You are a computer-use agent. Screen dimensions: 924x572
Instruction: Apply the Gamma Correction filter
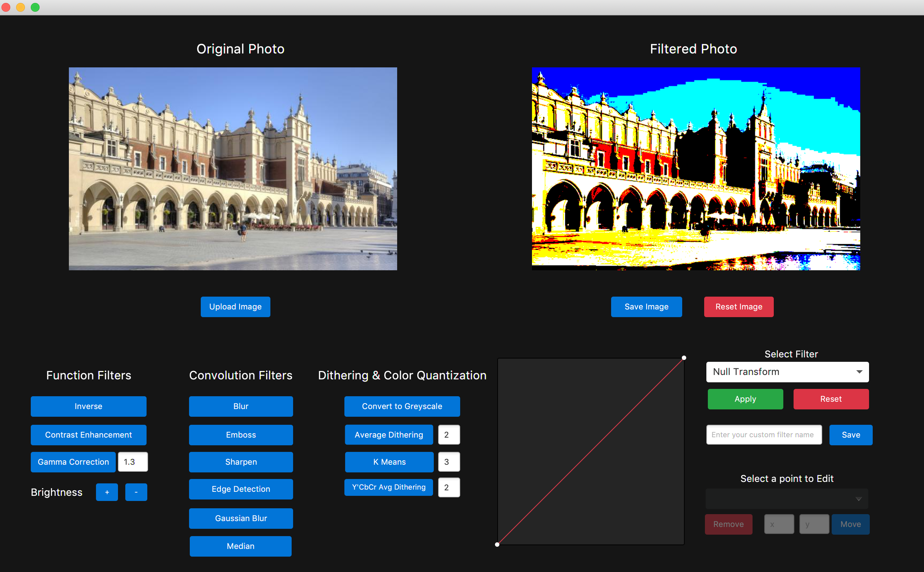click(x=73, y=462)
